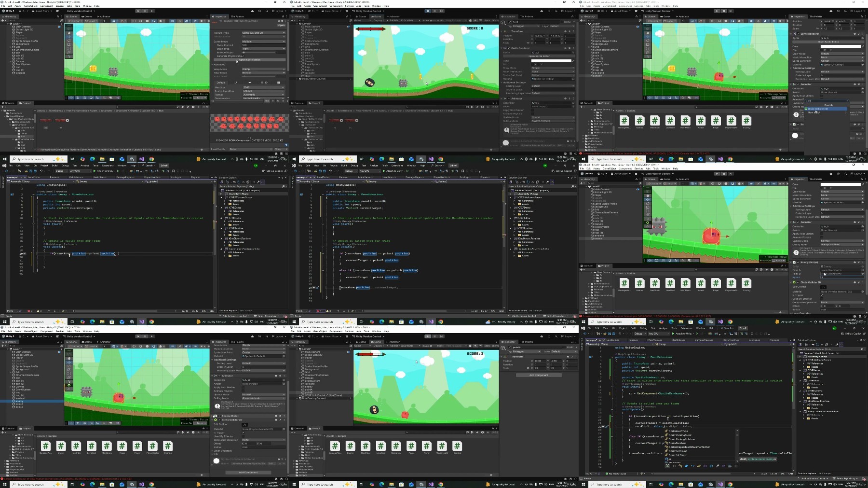
Task: Expand Grid object in top-left Hierarchy
Action: [x=11, y=47]
